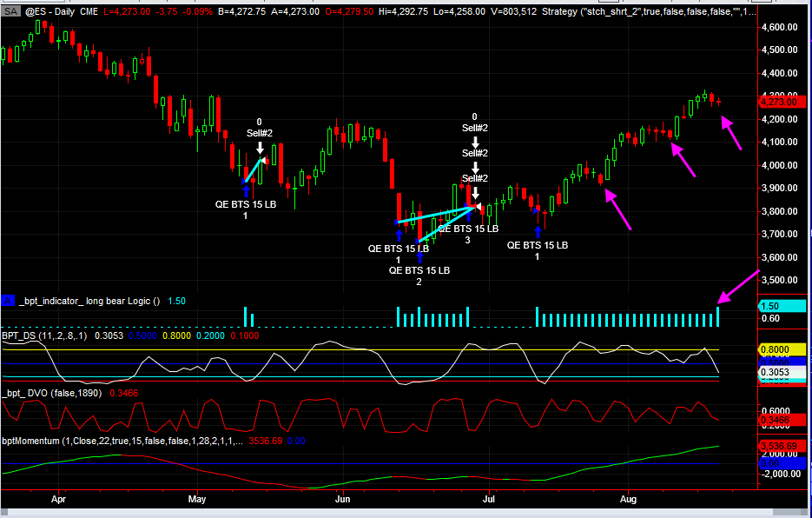Click the magenta arrow pointing at latest candle
The image size is (812, 518).
pyautogui.click(x=732, y=134)
